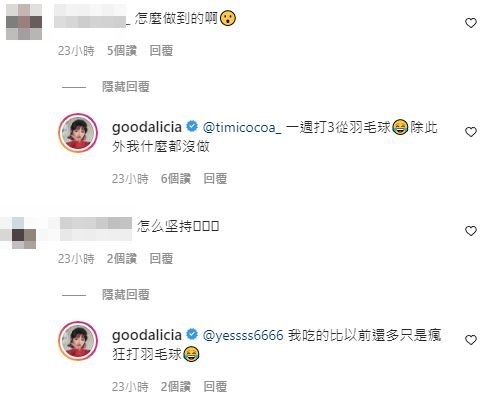The width and height of the screenshot is (489, 402).
Task: Reply to the 怎么坚持 comment
Action: 161,258
